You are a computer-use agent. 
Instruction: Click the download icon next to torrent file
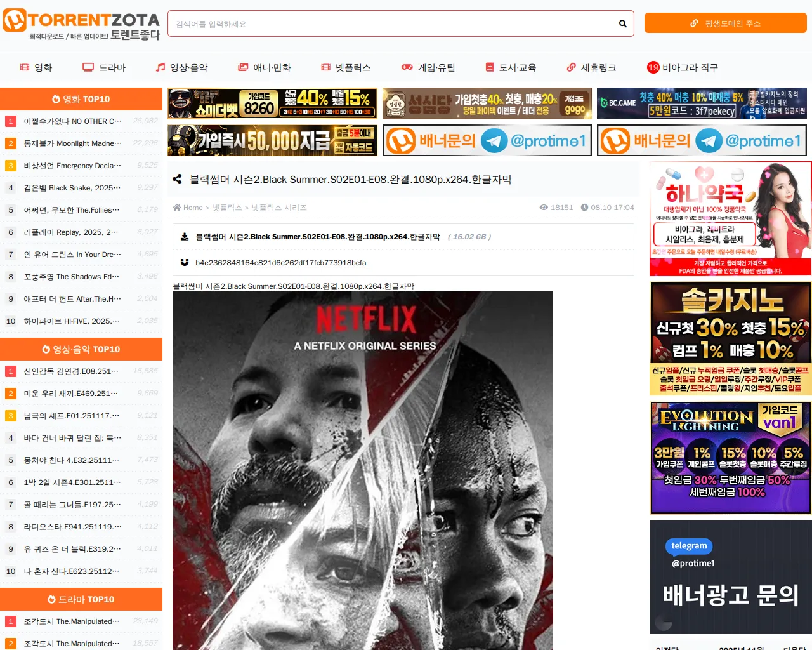pos(185,237)
